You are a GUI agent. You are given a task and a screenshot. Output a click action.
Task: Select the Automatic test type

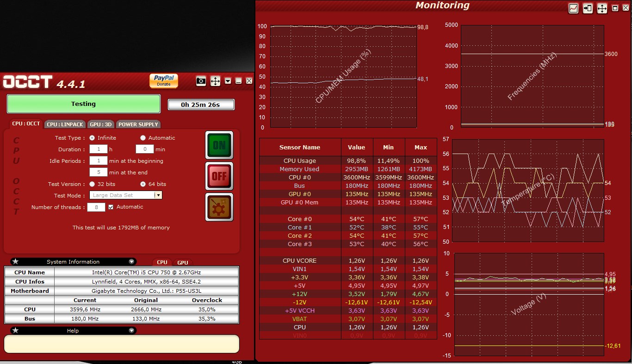click(x=143, y=138)
